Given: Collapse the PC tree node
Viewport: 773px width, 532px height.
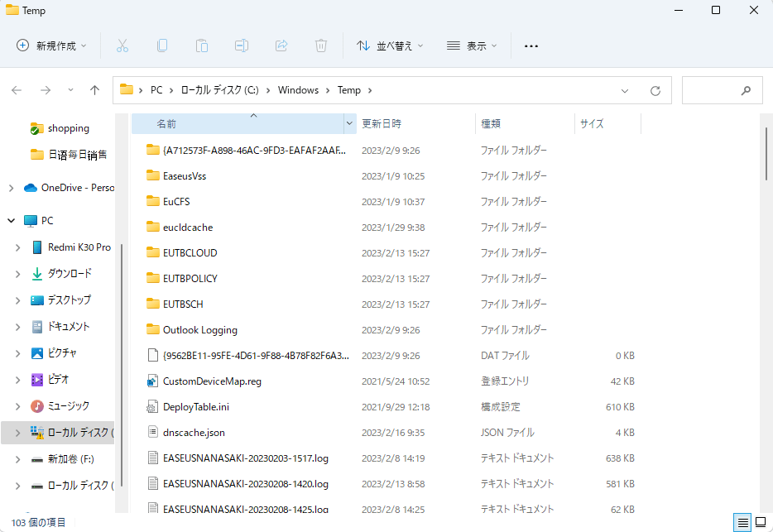Looking at the screenshot, I should (11, 221).
